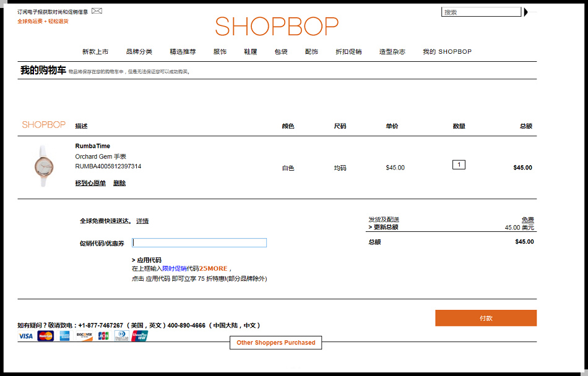Image resolution: width=588 pixels, height=376 pixels.
Task: Click the 我的购物车 heading
Action: (x=43, y=70)
